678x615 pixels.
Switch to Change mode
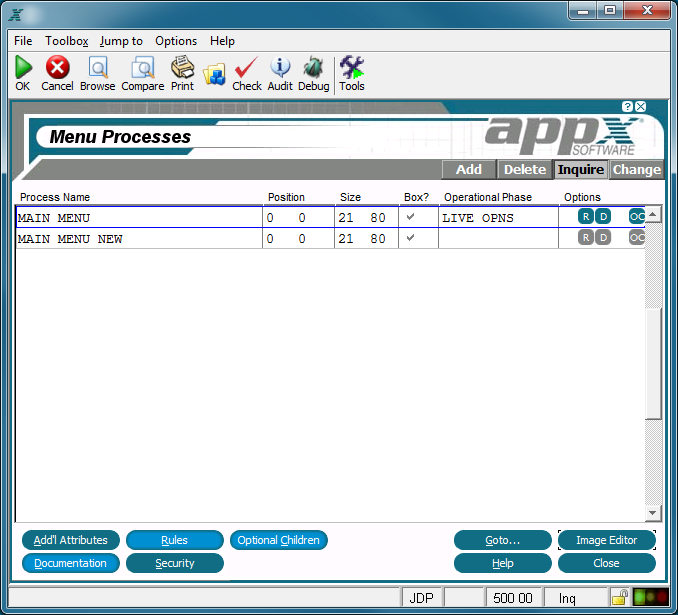[636, 170]
